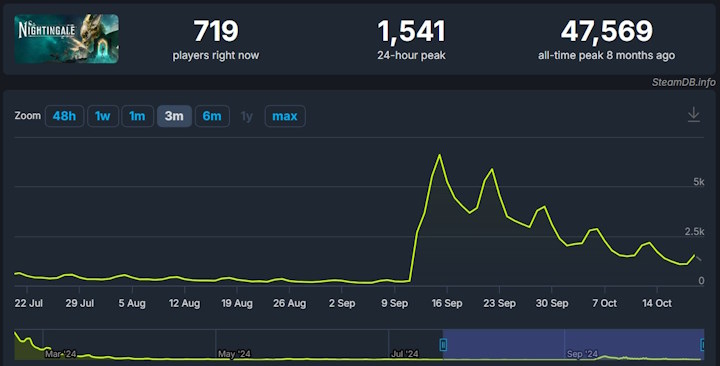The width and height of the screenshot is (720, 366).
Task: Download chart data icon
Action: (694, 114)
